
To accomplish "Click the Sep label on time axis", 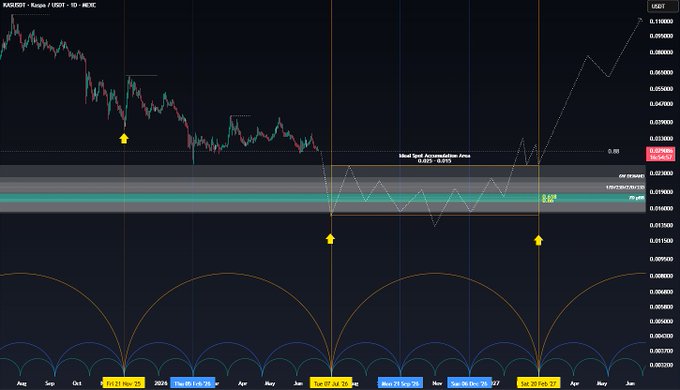I will [x=50, y=383].
